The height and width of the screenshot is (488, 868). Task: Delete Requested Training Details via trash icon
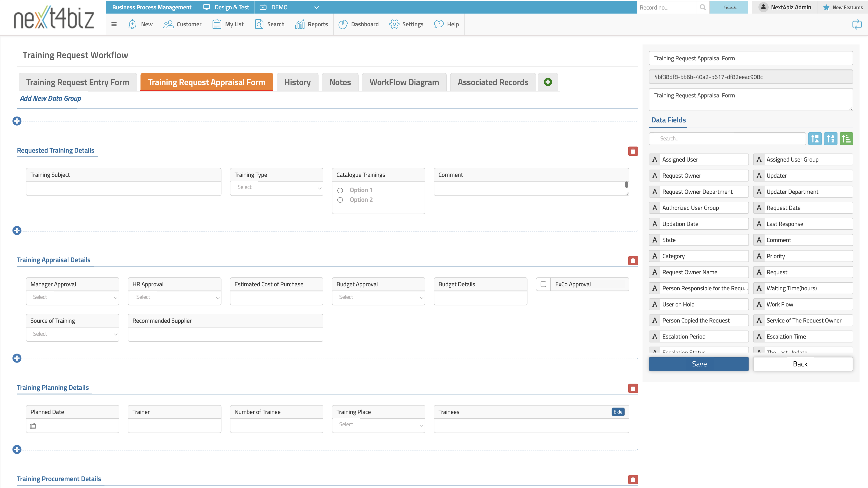[x=633, y=151]
